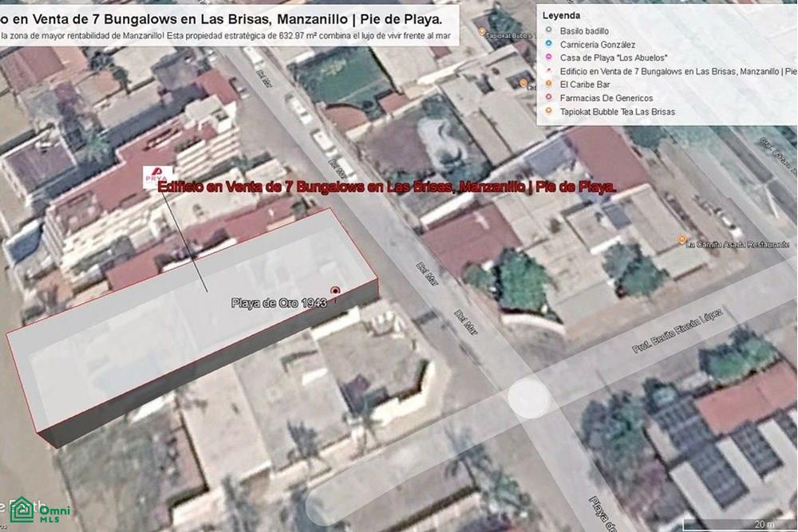Click the Tapiokat Bubble Tea legend icon
The image size is (798, 532).
coord(549,111)
